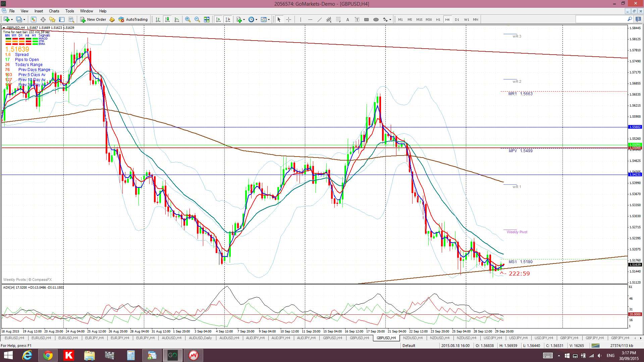Tile chart windows with the grid icon
This screenshot has width=644, height=362.
pos(207,19)
